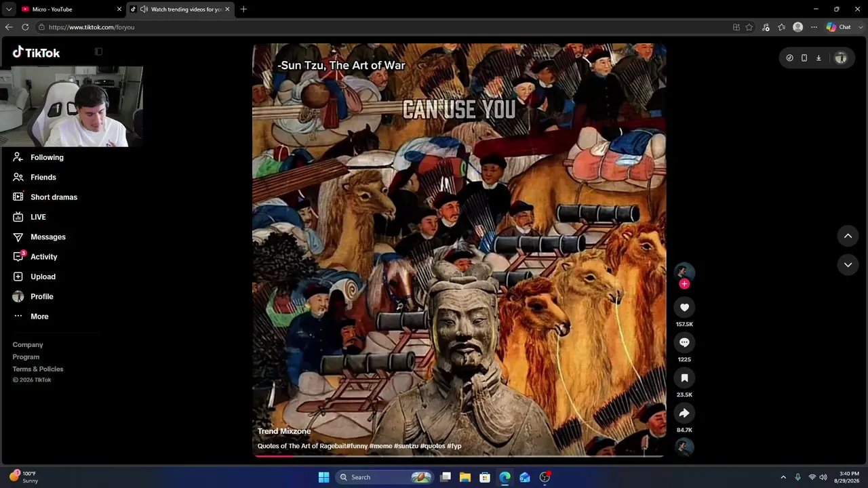Screen dimensions: 868x488
Task: Open the creator's avatar above the like button
Action: (684, 272)
